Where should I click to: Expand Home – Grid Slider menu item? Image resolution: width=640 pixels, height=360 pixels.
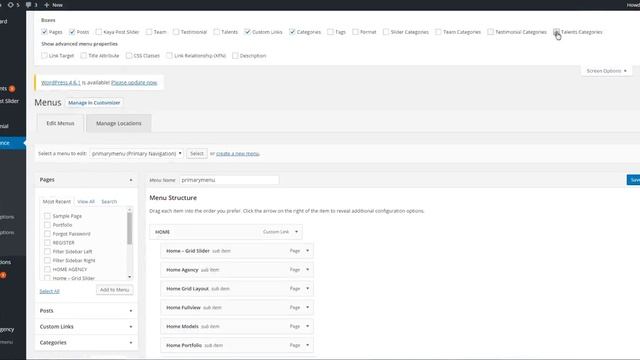pyautogui.click(x=308, y=251)
